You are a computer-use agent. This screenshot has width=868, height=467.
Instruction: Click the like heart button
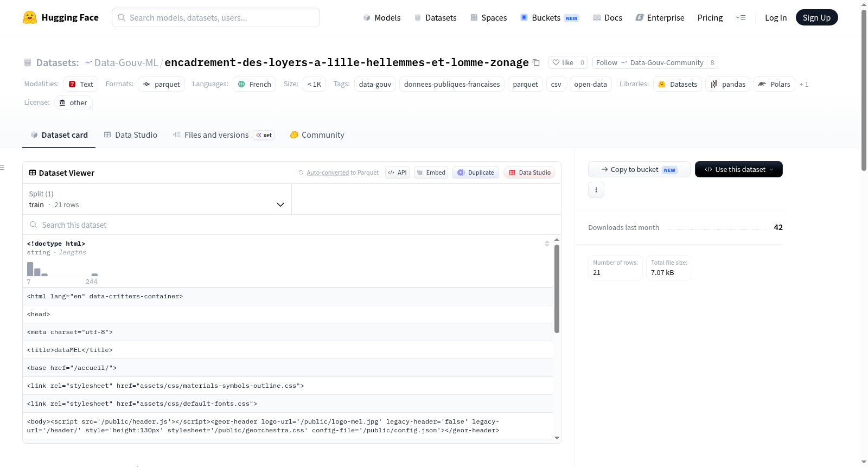click(x=563, y=62)
